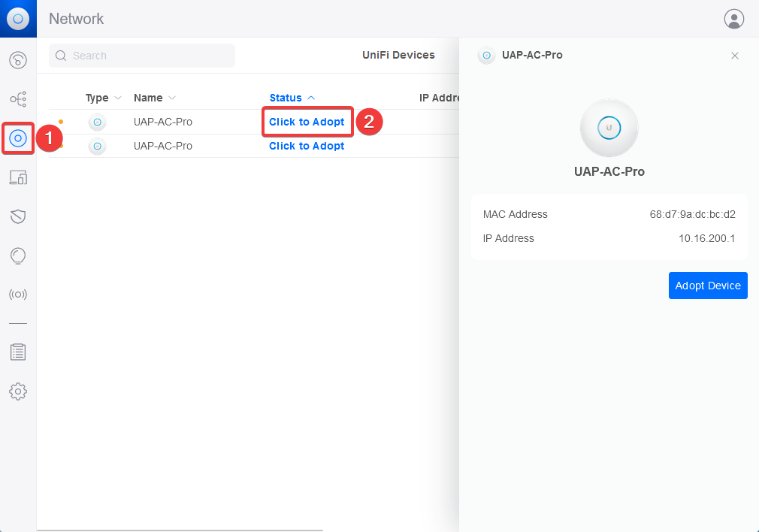
Task: Close the UAP-AC-Pro details panel
Action: tap(735, 56)
